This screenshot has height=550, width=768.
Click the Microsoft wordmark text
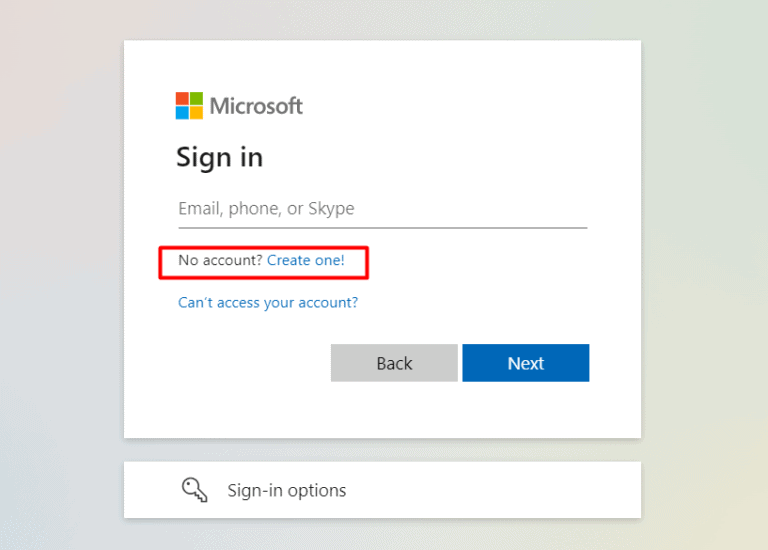(256, 105)
